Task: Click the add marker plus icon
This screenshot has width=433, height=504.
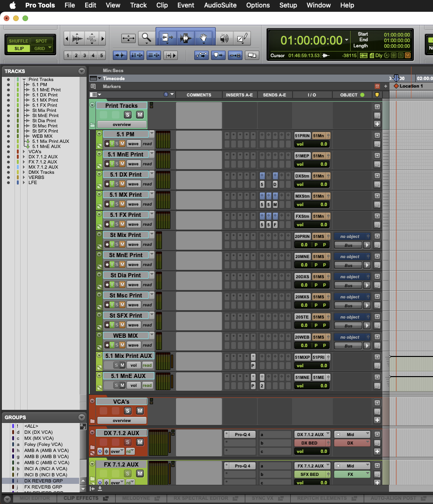Action: click(x=385, y=86)
